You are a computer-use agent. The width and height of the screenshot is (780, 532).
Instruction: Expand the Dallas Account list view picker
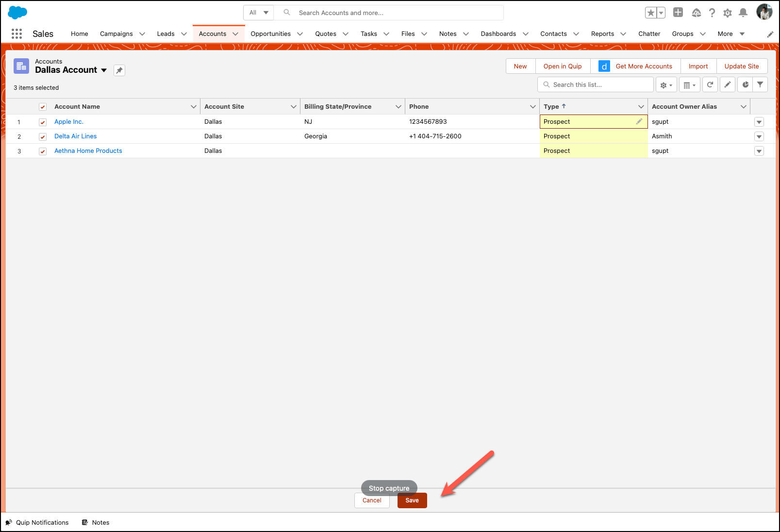(x=104, y=70)
